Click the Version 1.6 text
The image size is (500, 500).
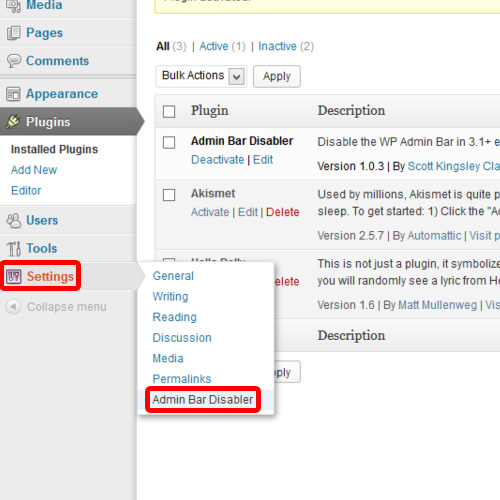(346, 305)
